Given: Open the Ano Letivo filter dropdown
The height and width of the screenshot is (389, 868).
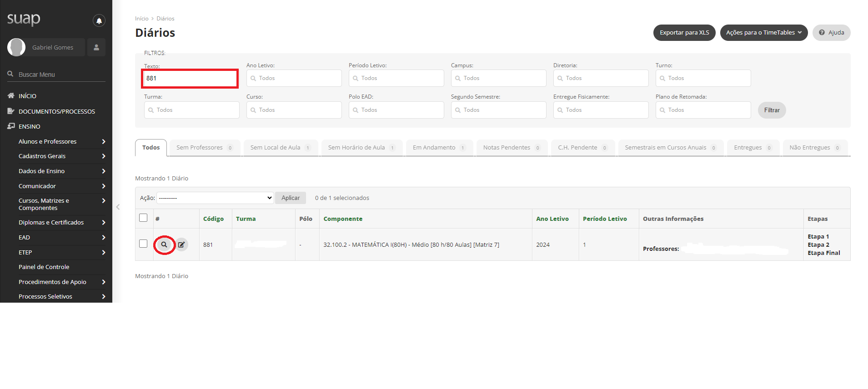Looking at the screenshot, I should pyautogui.click(x=294, y=78).
